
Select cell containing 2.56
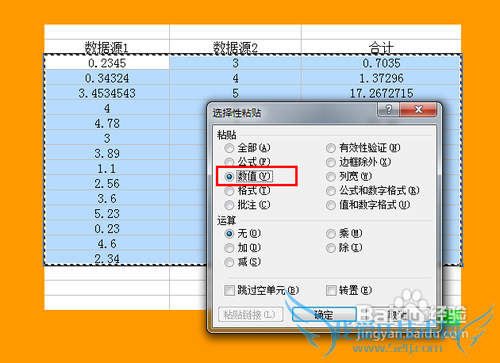(x=107, y=183)
